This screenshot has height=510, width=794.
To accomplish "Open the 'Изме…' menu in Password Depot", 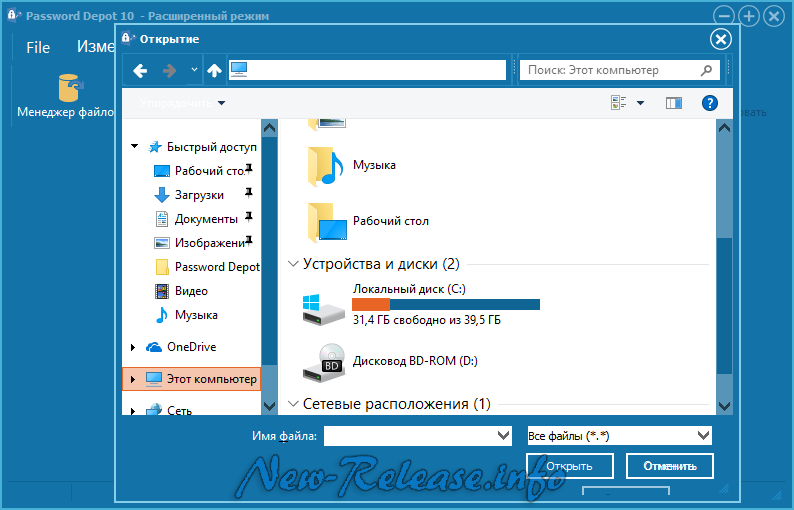I will (95, 47).
